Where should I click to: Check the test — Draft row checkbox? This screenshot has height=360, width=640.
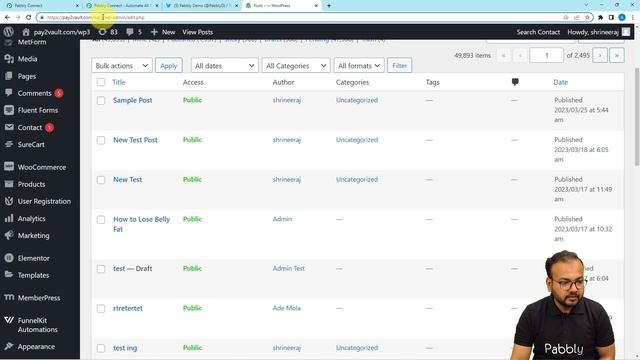[101, 269]
